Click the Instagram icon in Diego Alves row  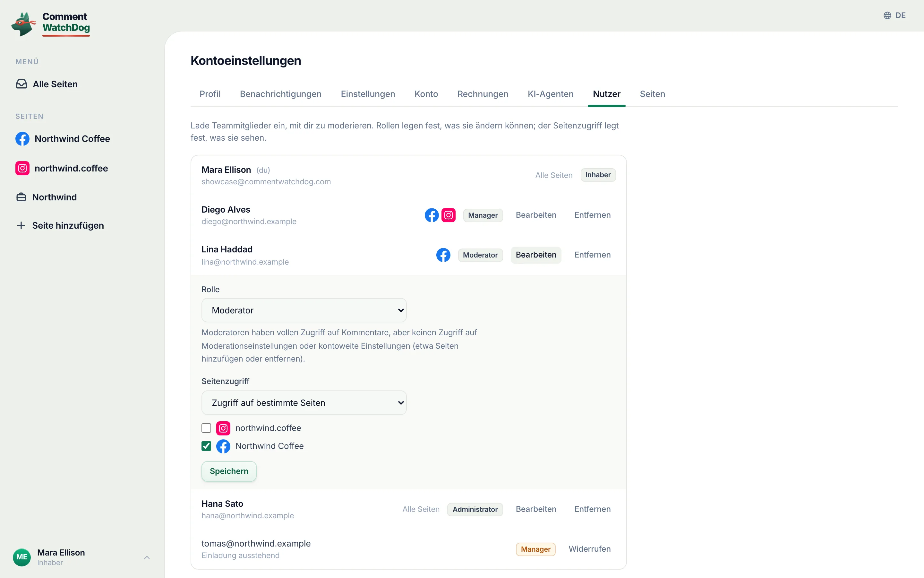point(448,215)
